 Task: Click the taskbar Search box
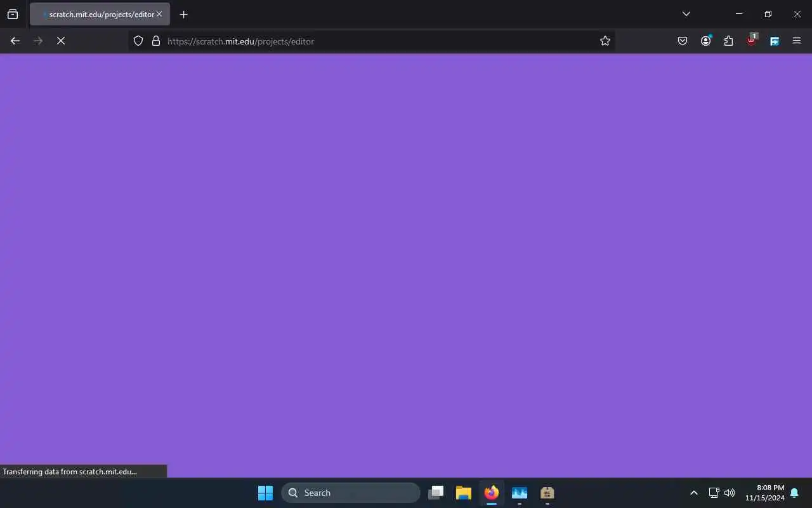point(351,493)
